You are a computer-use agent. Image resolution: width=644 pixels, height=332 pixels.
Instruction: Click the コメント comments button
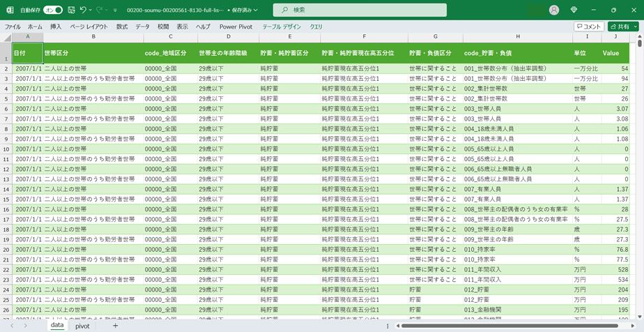coord(588,27)
